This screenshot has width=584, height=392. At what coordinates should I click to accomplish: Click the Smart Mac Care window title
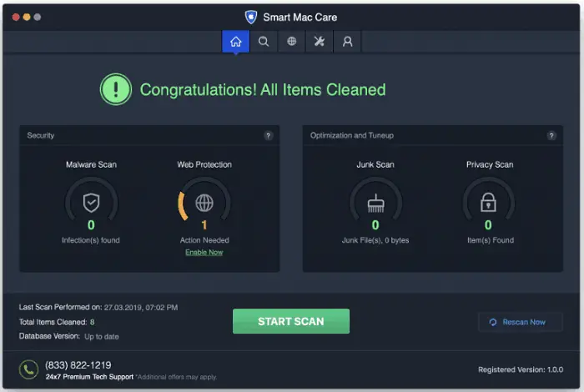(x=300, y=18)
